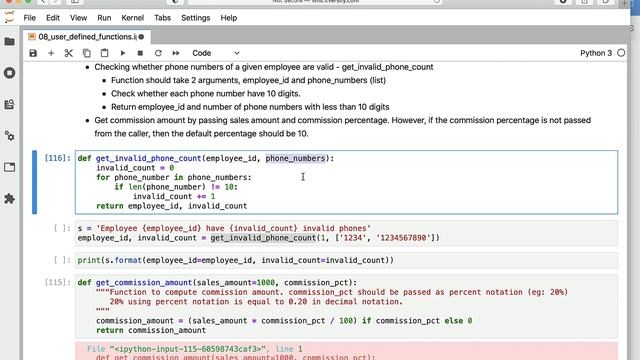The width and height of the screenshot is (640, 360).
Task: Open the open tabs sidebar icon
Action: pos(9,167)
